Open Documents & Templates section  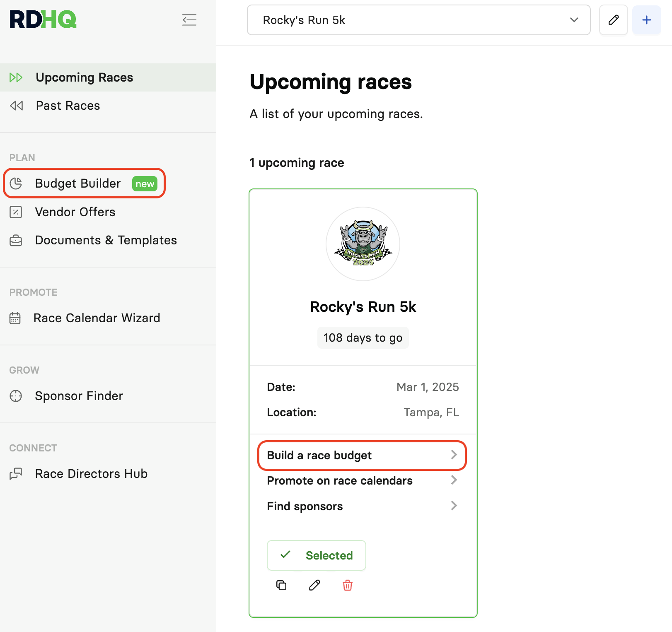[106, 240]
